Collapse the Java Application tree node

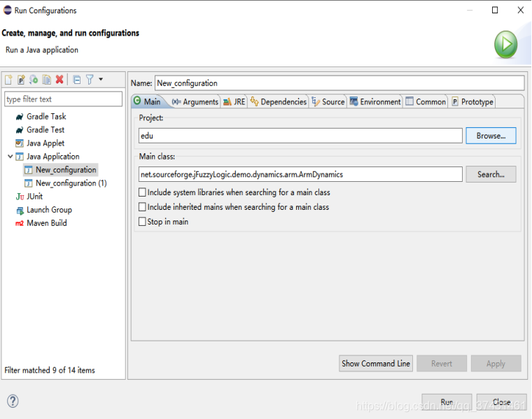(10, 156)
